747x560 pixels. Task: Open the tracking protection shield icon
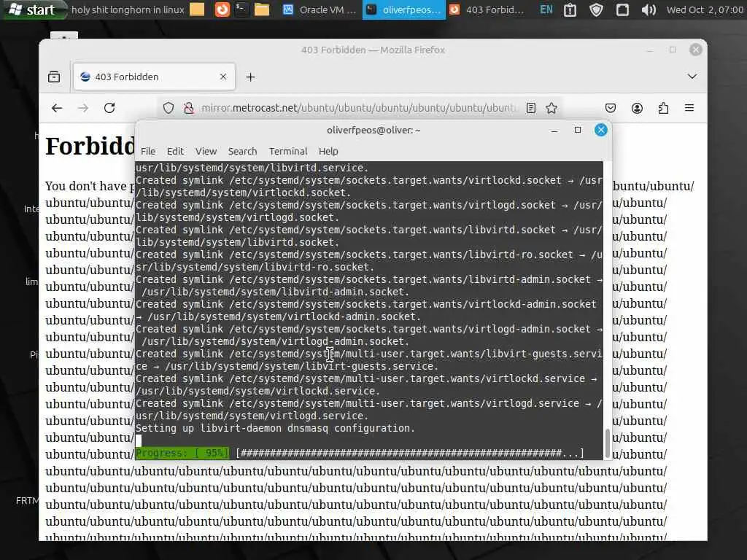tap(169, 108)
